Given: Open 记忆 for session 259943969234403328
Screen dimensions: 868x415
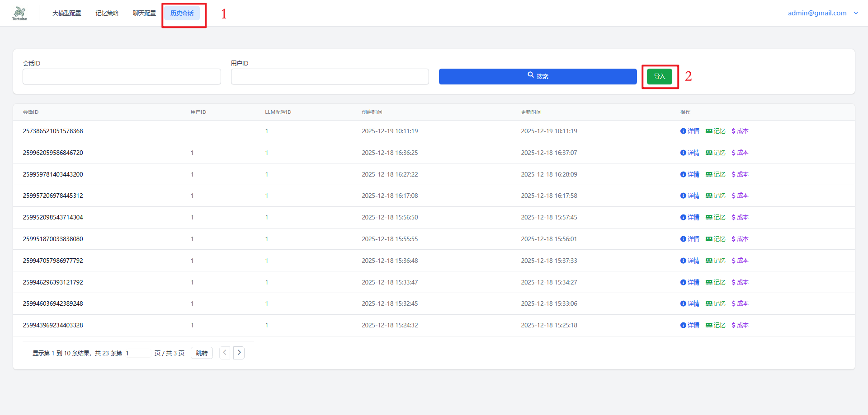Looking at the screenshot, I should [x=716, y=325].
